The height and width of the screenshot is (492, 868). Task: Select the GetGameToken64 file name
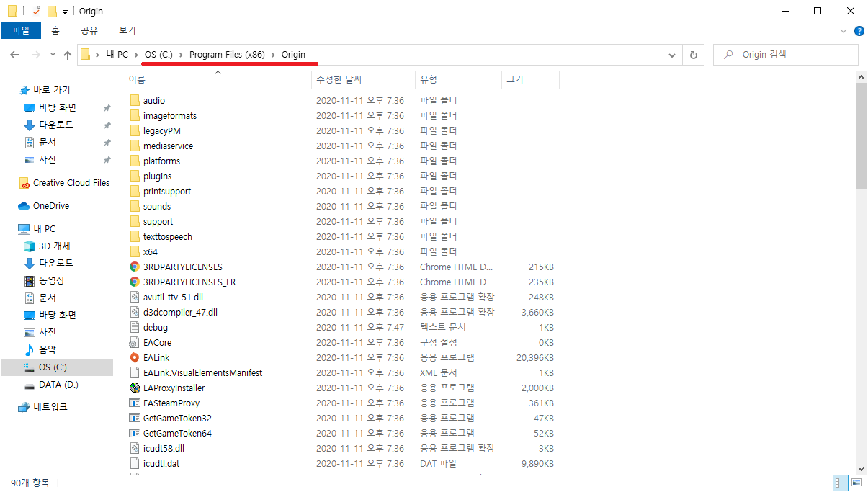click(177, 433)
